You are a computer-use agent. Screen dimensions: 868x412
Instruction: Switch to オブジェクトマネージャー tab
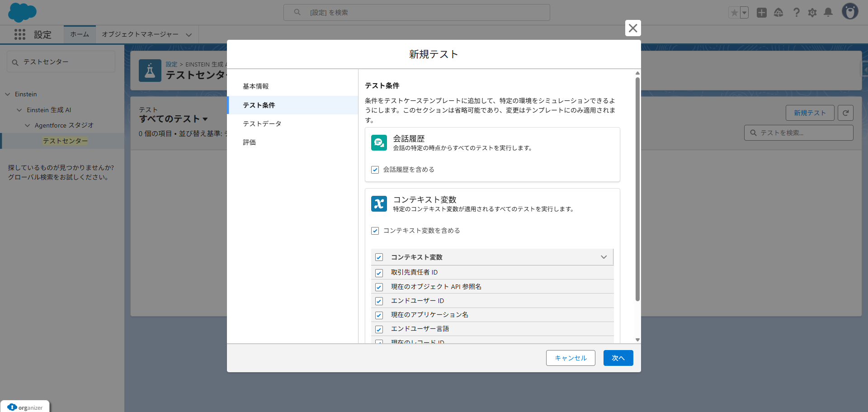point(140,34)
